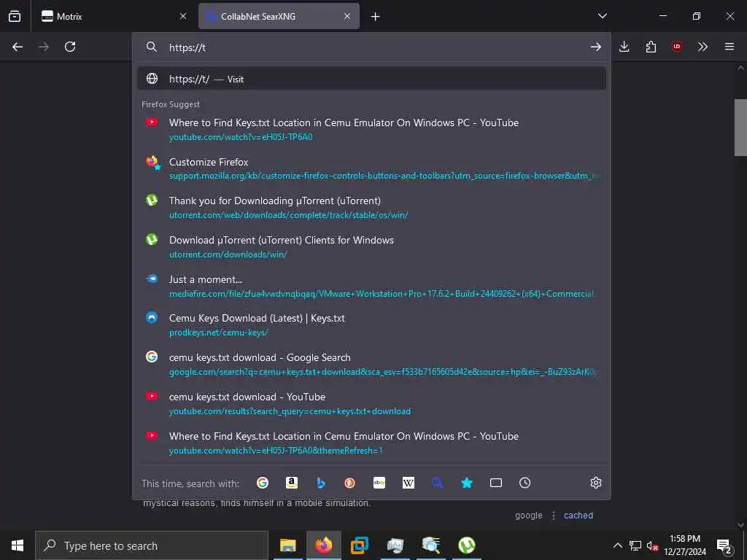Click the cached link on the page
Viewport: 747px width, 560px height.
click(x=578, y=516)
